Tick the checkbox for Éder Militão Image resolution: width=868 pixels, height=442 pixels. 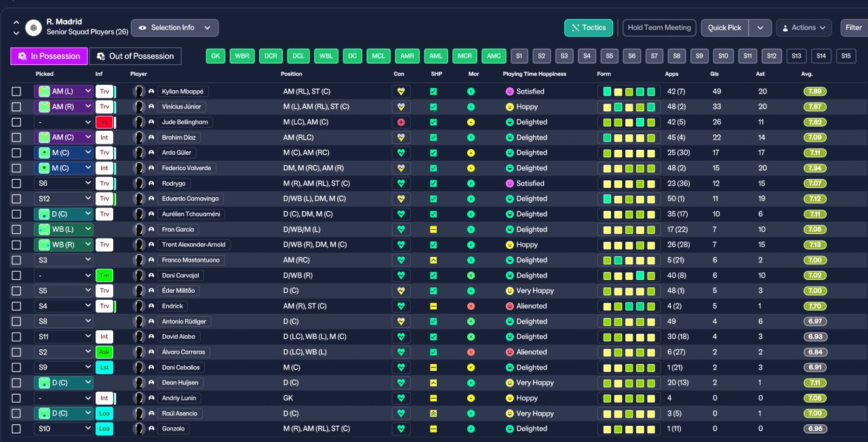tap(16, 291)
